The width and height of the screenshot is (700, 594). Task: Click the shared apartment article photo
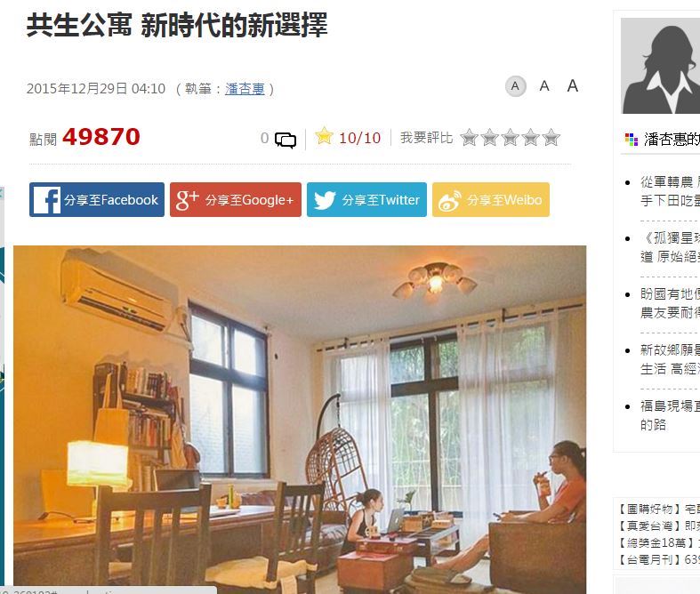pyautogui.click(x=300, y=420)
